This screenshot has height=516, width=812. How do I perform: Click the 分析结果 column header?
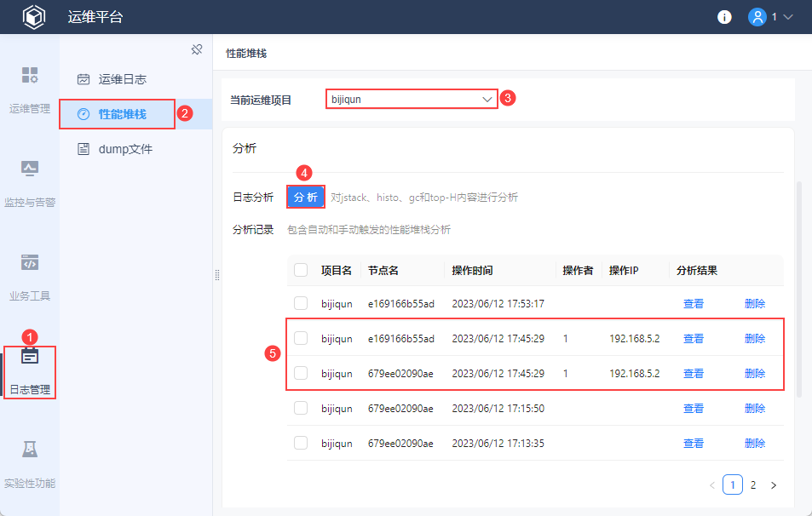[x=697, y=271]
